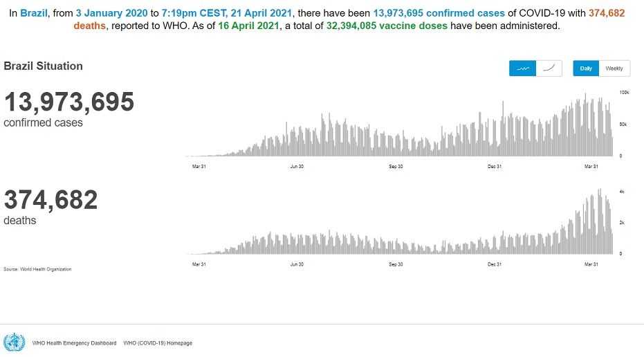Screen dimensions: 644x357
Task: Open the Brazil link in header sentence
Action: pos(34,13)
